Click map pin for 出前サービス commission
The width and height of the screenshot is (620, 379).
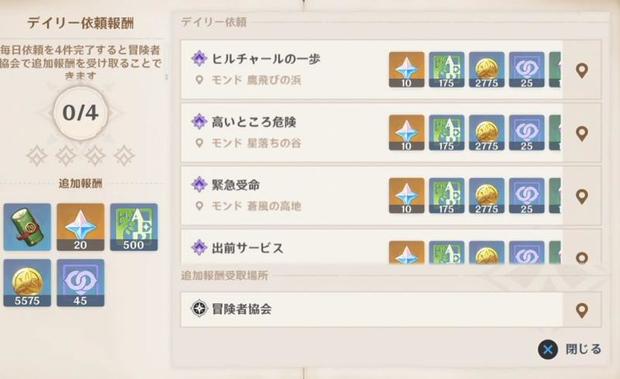pos(582,257)
